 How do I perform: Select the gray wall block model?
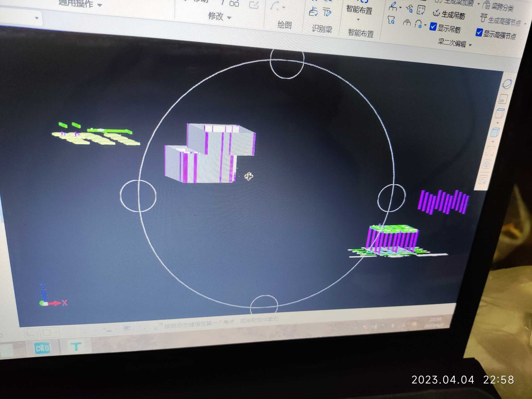pos(210,153)
